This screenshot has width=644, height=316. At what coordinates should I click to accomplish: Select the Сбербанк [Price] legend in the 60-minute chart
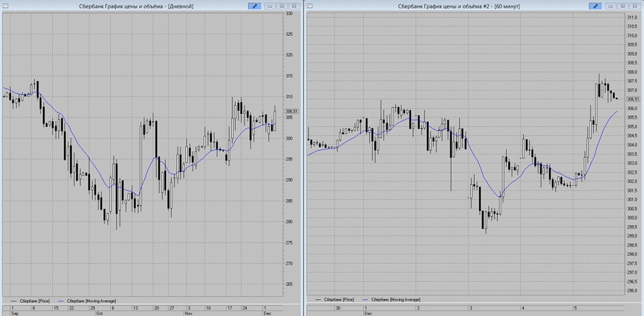coord(334,299)
